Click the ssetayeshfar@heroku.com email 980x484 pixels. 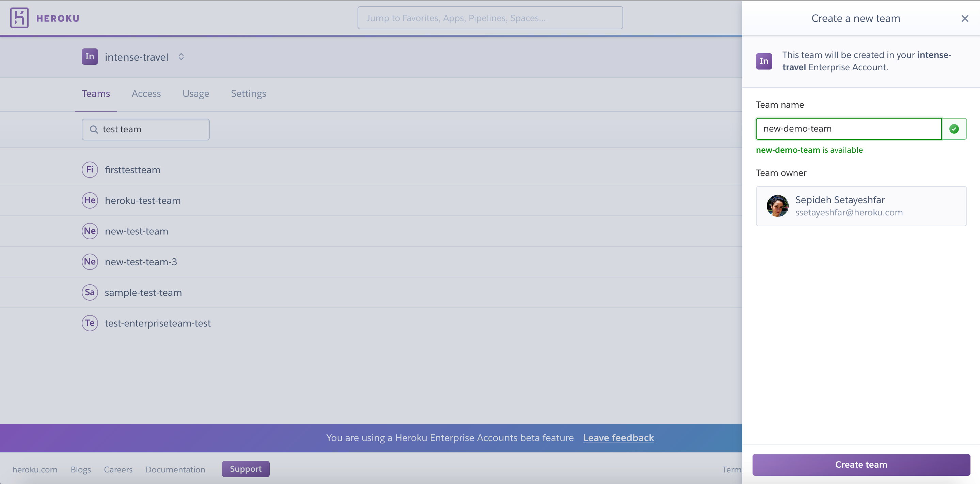[x=849, y=212]
